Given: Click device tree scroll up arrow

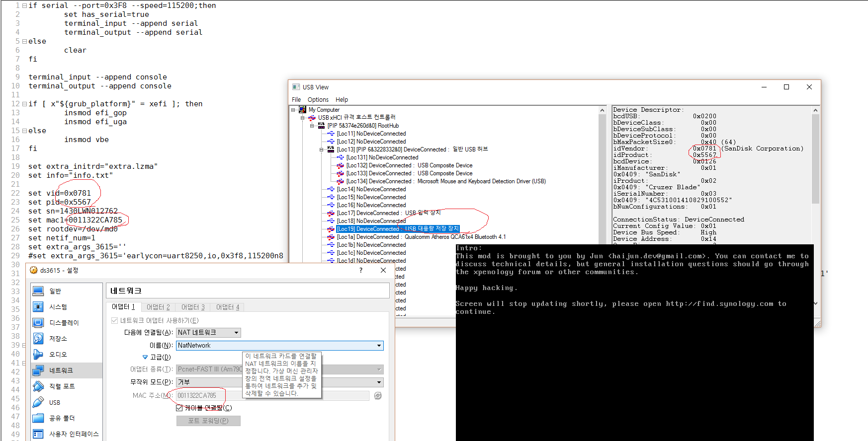Looking at the screenshot, I should click(603, 110).
